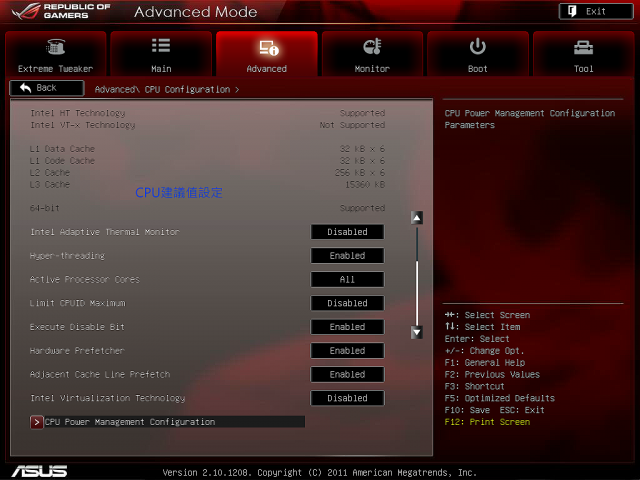This screenshot has width=640, height=480.
Task: Select the Intel Virtualization Technology label
Action: pos(108,398)
